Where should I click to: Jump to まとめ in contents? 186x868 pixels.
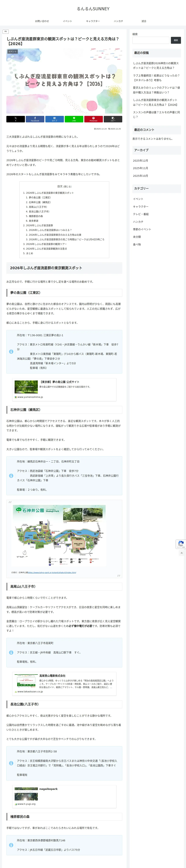(x=29, y=253)
